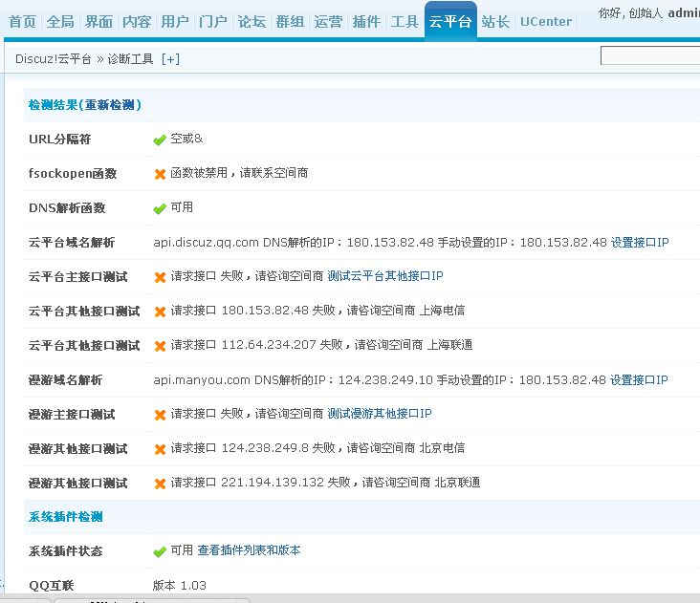Click the orange X icon beside 221.194.139.132 failure

point(160,484)
